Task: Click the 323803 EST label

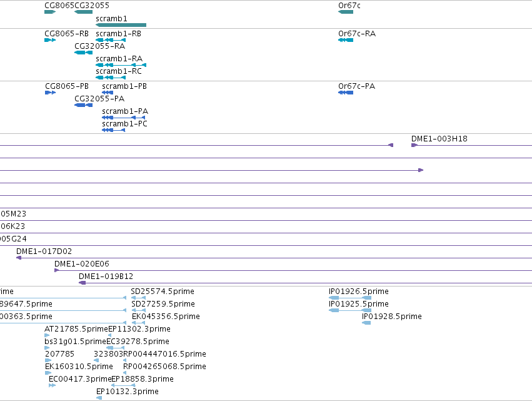Action: pos(109,354)
